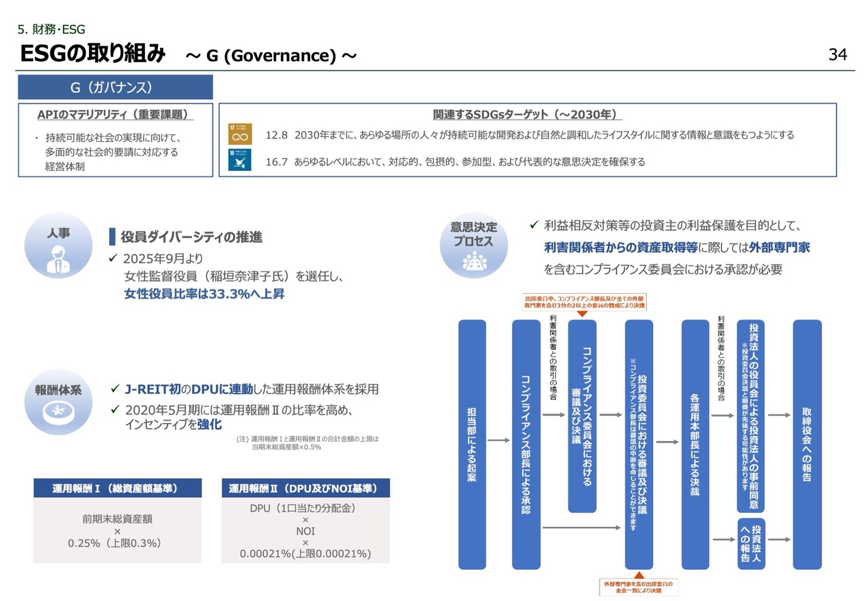The height and width of the screenshot is (601, 868).
Task: Click the coin icon under 報酬体系
Action: 58,413
